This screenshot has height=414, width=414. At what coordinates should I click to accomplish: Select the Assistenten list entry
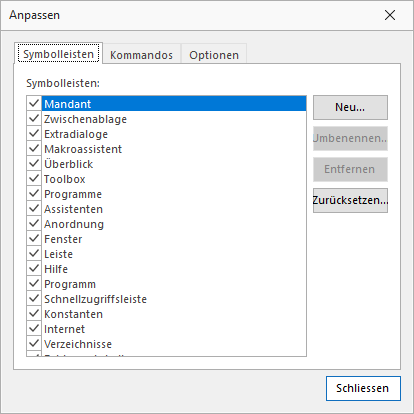coord(174,209)
